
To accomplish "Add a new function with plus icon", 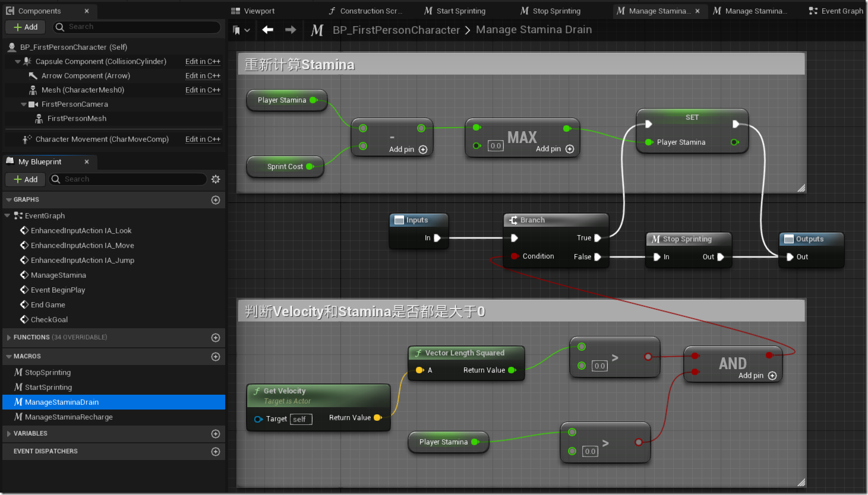I will (216, 338).
